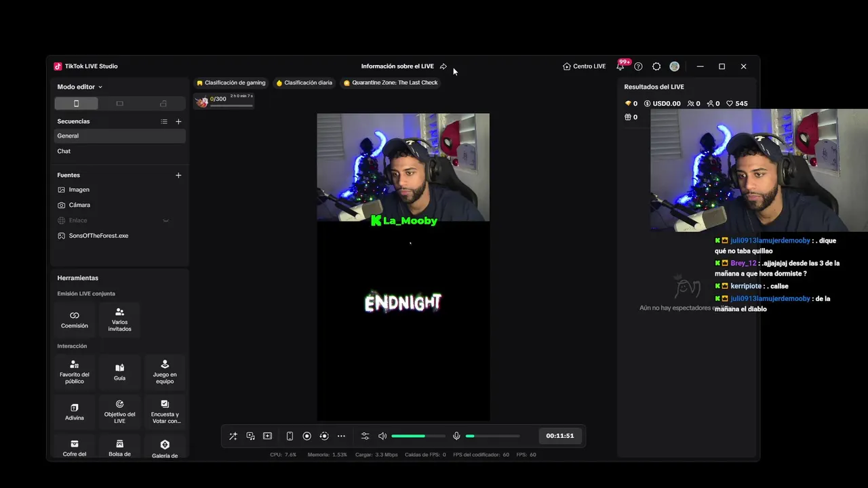Select the Chat scene
The image size is (868, 488).
click(119, 151)
